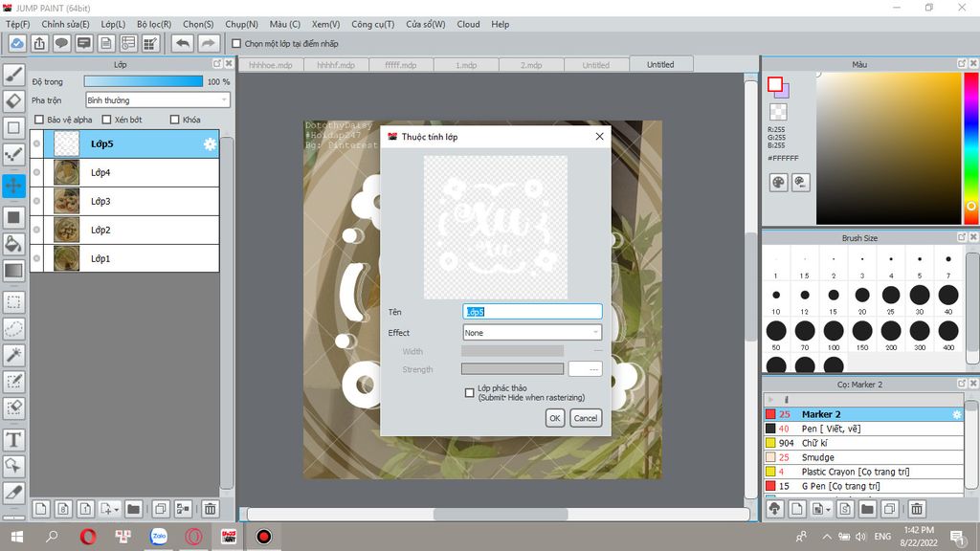Select the Brush tool
The height and width of the screenshot is (551, 980).
tap(13, 75)
